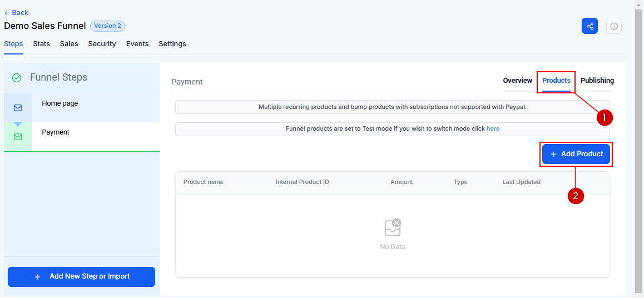Click the Home page envelope icon
644x298 pixels.
click(x=18, y=108)
